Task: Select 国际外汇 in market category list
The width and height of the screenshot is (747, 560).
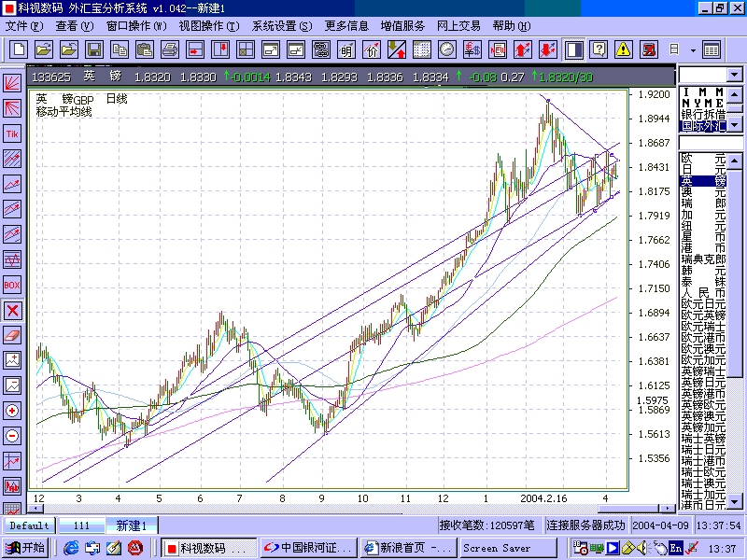Action: (x=703, y=126)
